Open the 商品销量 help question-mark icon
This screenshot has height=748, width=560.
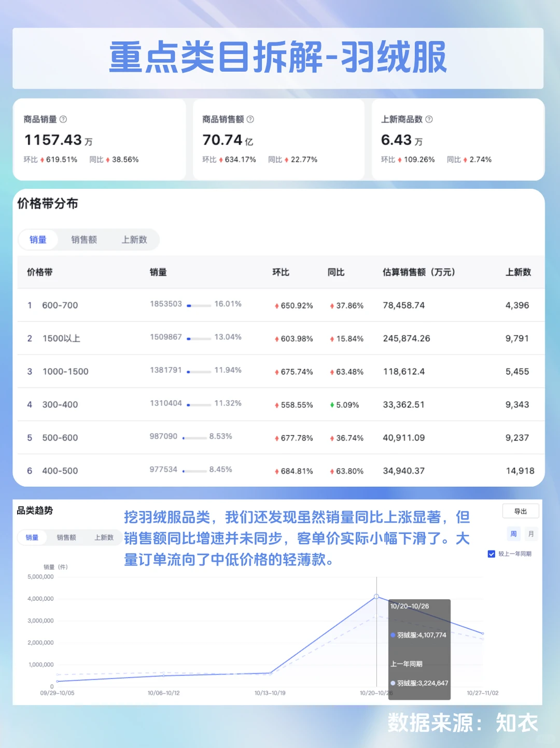[63, 119]
